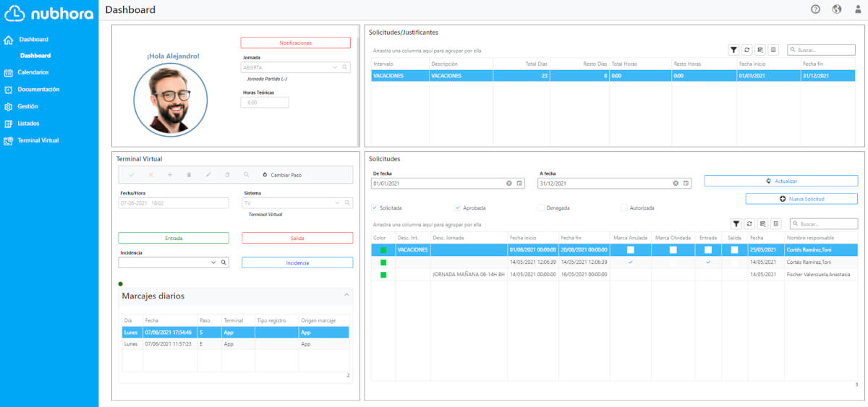The width and height of the screenshot is (868, 407).
Task: Click the pencil edit icon in Terminal Virtual
Action: pyautogui.click(x=208, y=175)
